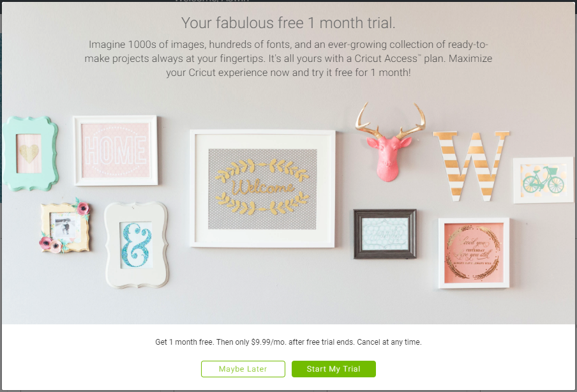Click the pink gold wreath framed print
The image size is (577, 392).
coord(474,253)
